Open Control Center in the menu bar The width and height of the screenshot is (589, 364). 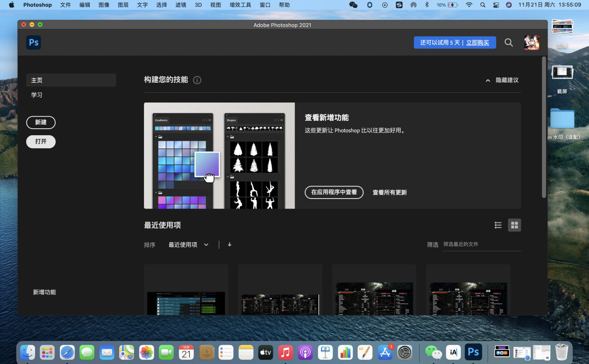click(x=496, y=5)
